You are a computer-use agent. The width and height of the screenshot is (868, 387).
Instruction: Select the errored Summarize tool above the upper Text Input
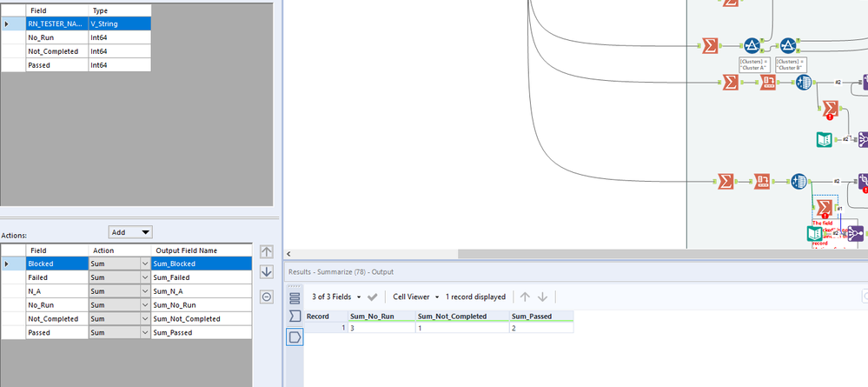[830, 109]
